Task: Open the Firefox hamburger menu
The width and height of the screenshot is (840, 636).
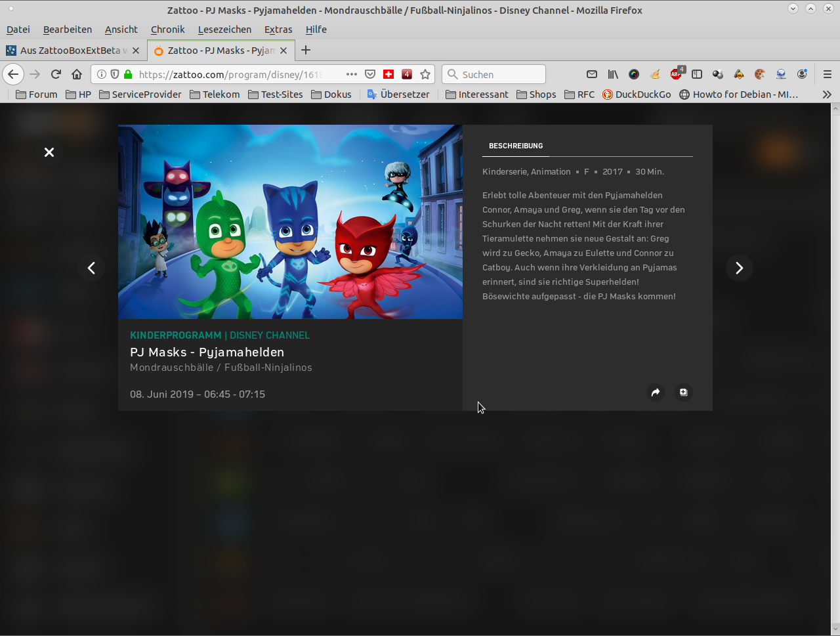Action: 828,74
